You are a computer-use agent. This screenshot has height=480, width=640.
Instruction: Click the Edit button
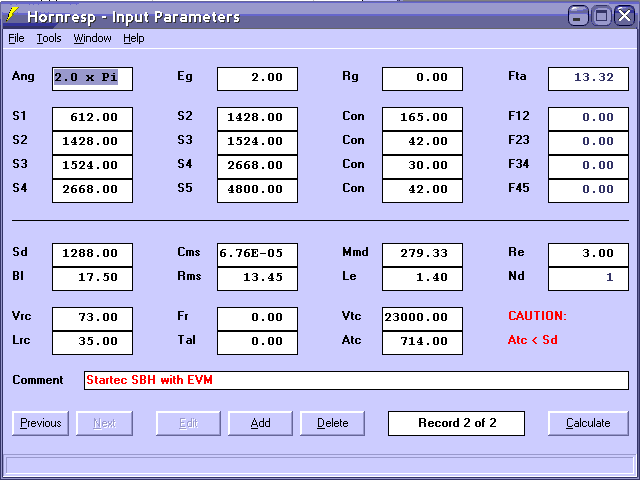point(189,423)
